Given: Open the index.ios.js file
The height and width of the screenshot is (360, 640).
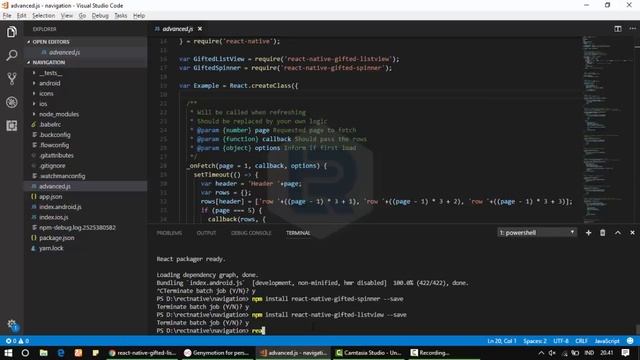Looking at the screenshot, I should [x=53, y=217].
